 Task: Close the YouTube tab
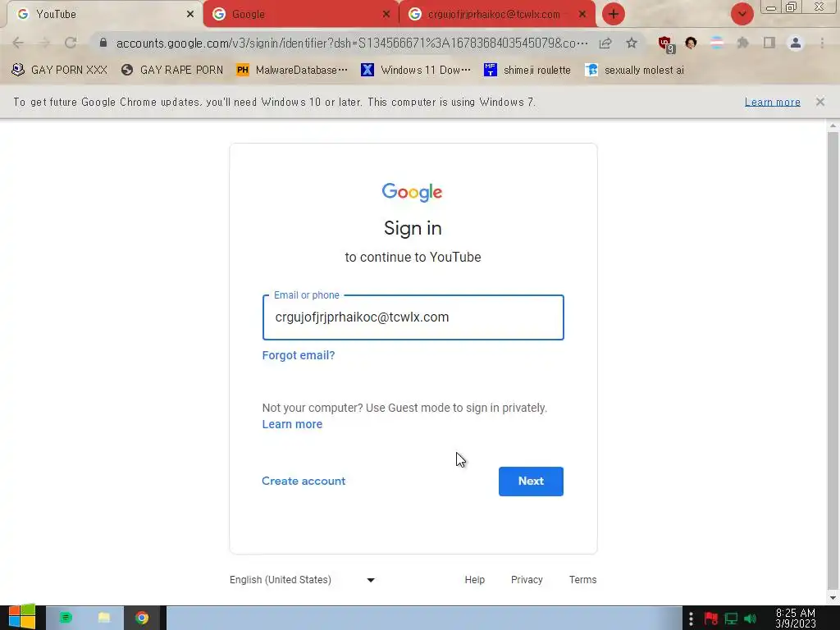click(x=190, y=15)
